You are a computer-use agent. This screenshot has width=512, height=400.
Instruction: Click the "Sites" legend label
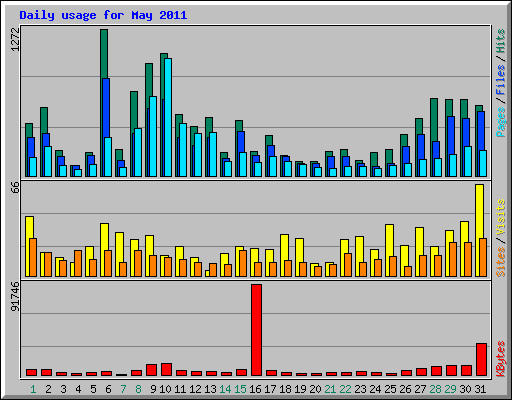tap(500, 262)
